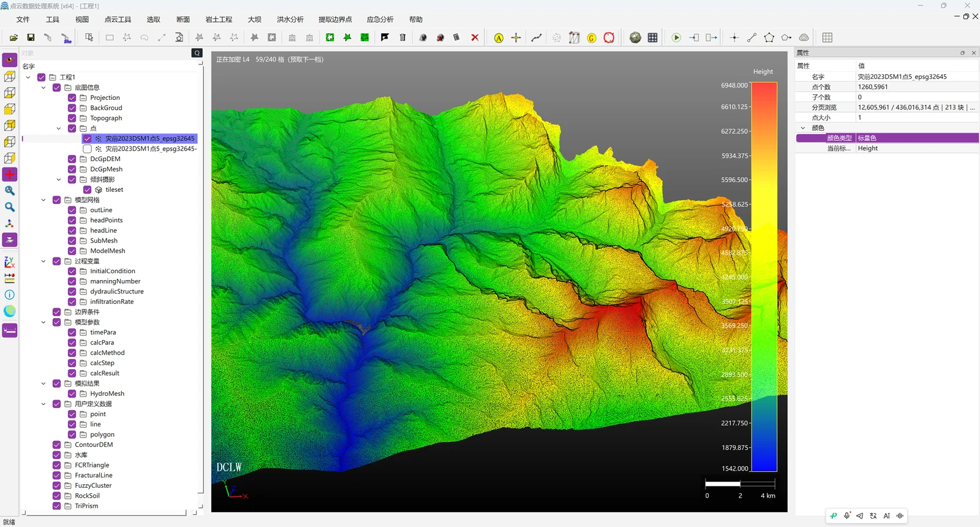Click the geodesic sphere mesh icon
980x527 pixels.
click(x=635, y=37)
